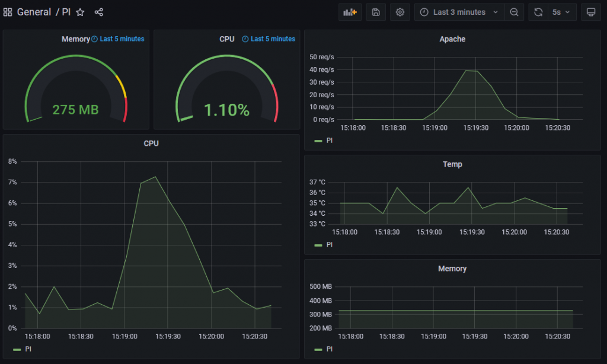Open dashboard settings gear
Image resolution: width=607 pixels, height=364 pixels.
400,12
